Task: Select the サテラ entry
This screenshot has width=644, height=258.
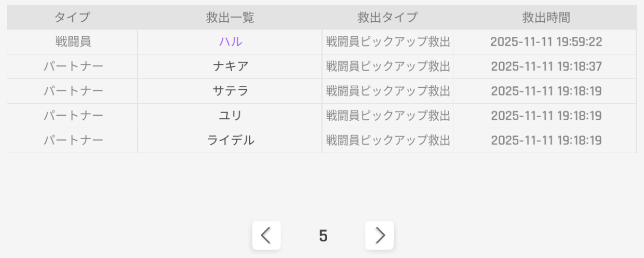Action: click(230, 91)
